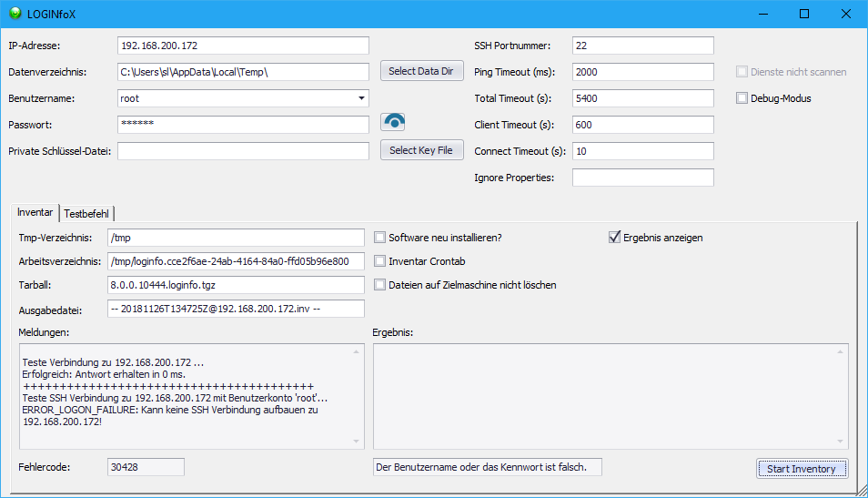
Task: Click the Ping Timeout field
Action: [642, 72]
